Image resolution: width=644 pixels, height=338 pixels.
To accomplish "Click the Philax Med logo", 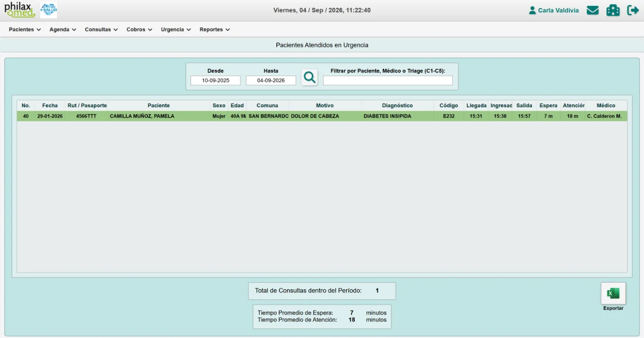I will pyautogui.click(x=19, y=10).
